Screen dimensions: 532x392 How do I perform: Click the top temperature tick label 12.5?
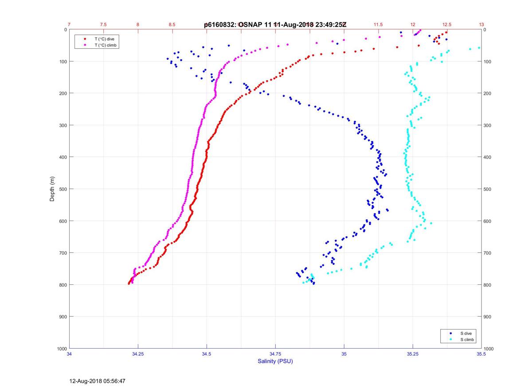click(x=447, y=24)
